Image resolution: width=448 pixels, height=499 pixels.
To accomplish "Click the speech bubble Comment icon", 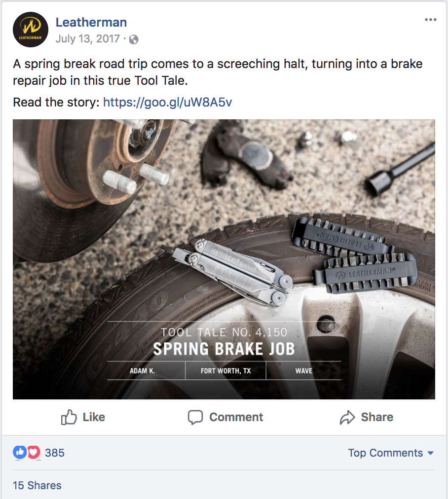I will (195, 417).
